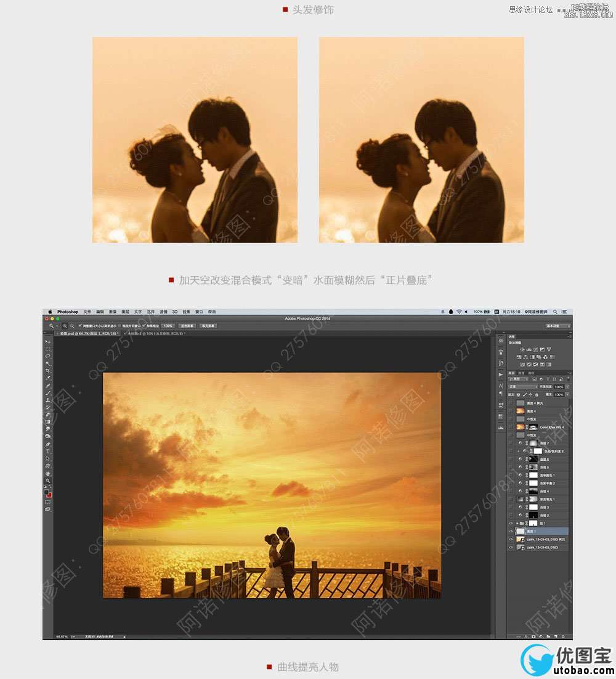Hide the layer group via its eye icon

(511, 523)
